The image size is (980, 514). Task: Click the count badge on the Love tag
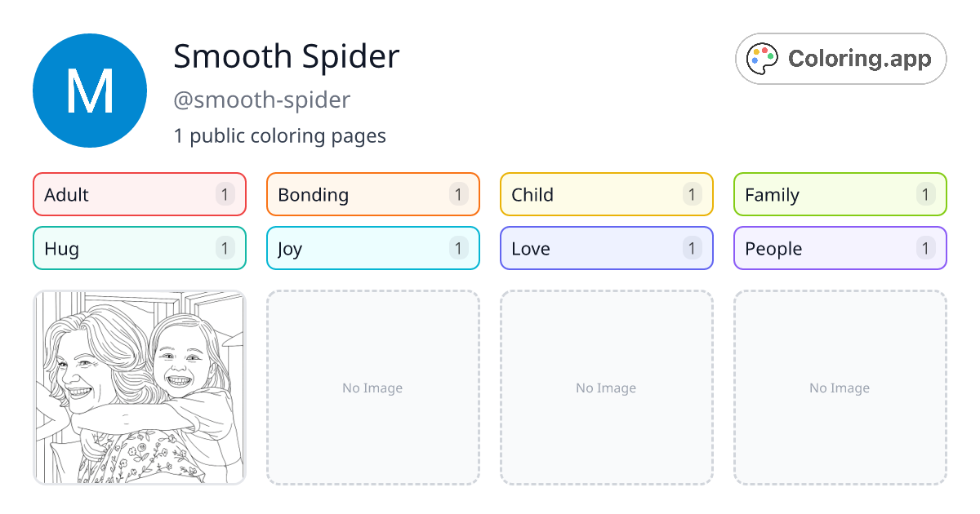(691, 248)
